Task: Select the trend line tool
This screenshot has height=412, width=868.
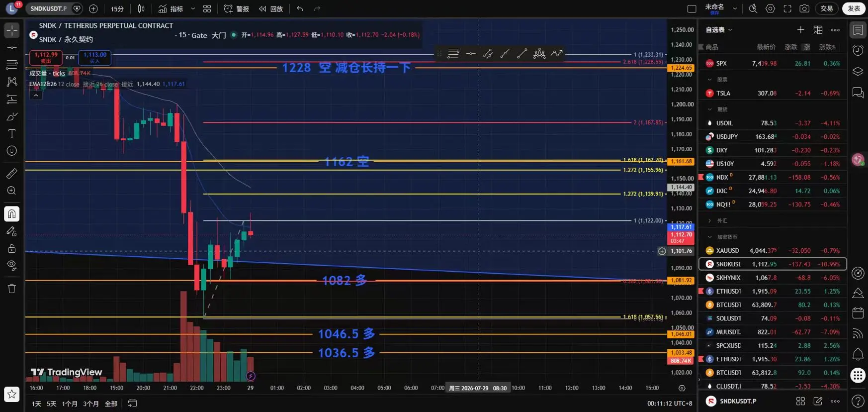Action: 12,48
